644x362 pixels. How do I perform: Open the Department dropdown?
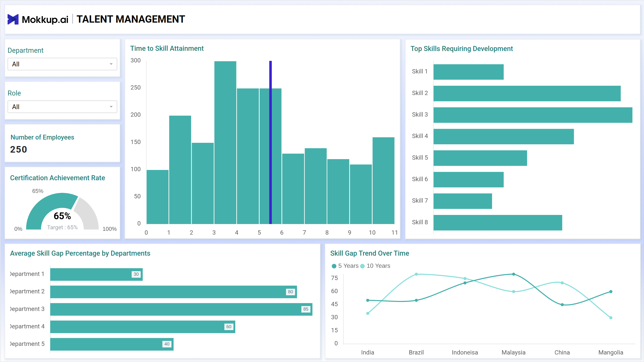click(62, 64)
